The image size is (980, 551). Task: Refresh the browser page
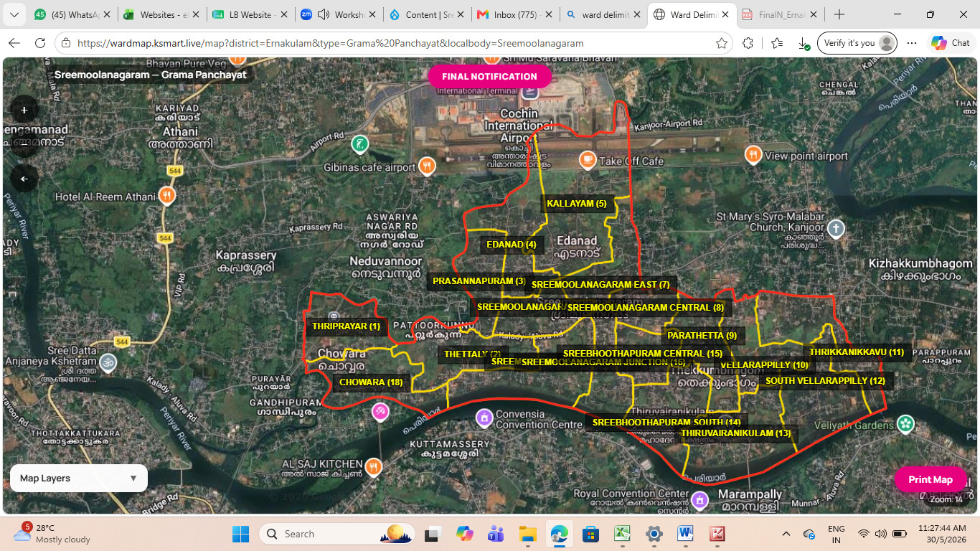click(x=40, y=43)
